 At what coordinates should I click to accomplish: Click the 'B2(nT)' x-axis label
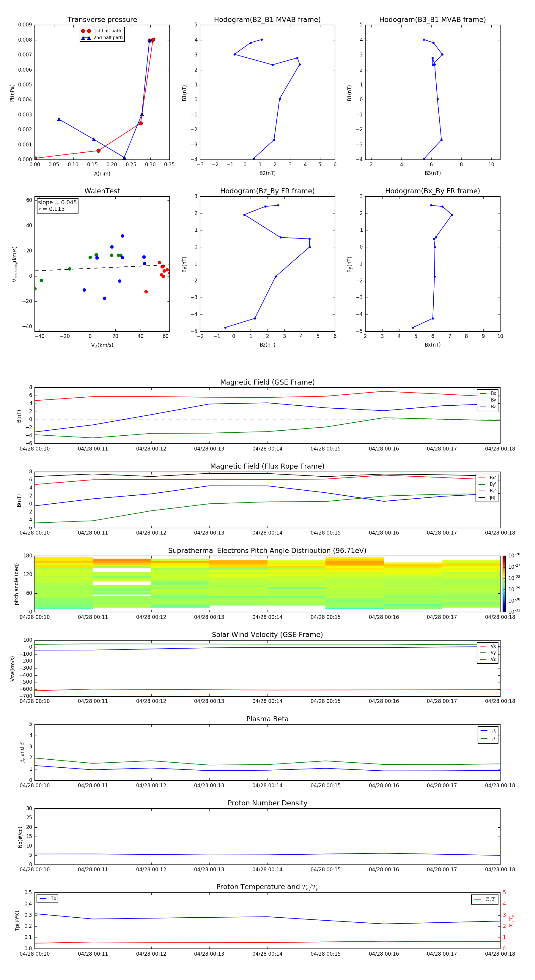click(267, 173)
